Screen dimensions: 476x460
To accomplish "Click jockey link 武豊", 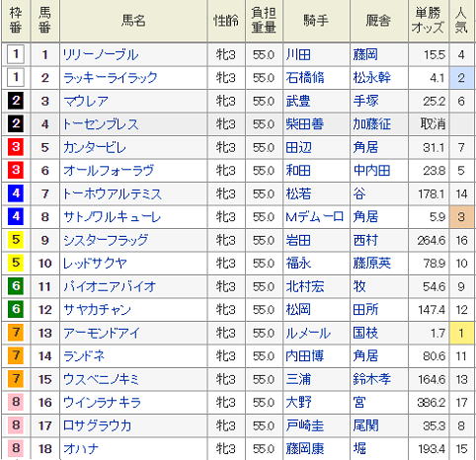I will [298, 101].
